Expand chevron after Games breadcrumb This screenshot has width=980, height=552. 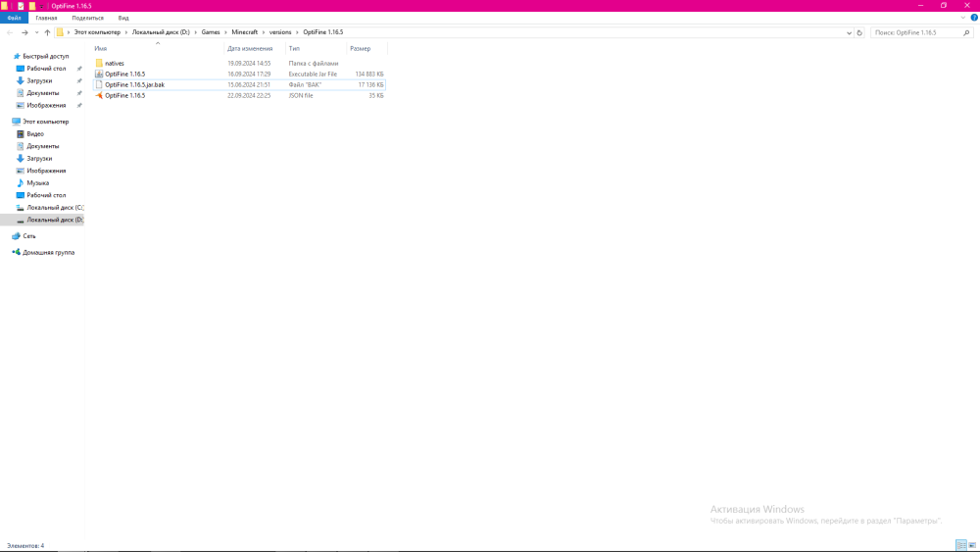225,32
